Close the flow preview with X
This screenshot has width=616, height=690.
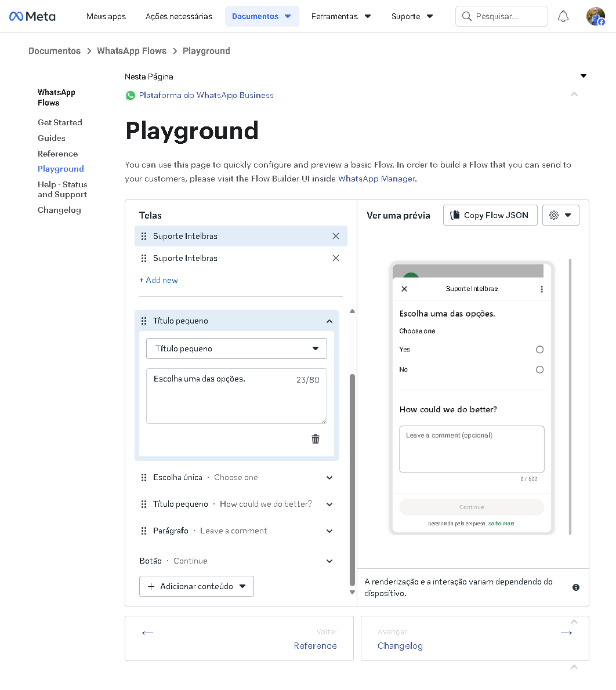tap(404, 289)
